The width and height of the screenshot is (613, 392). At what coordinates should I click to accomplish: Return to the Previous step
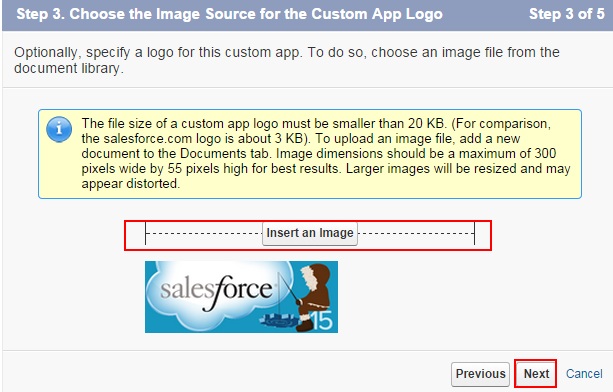tap(480, 374)
